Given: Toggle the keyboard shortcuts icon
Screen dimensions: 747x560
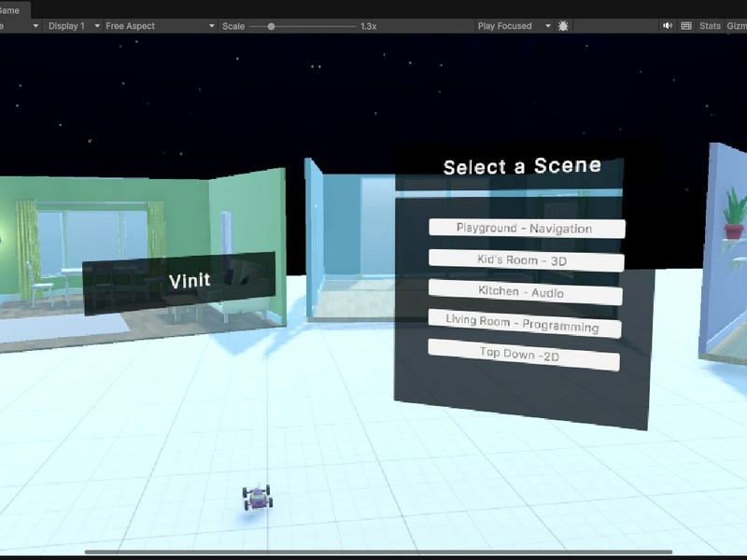Looking at the screenshot, I should pyautogui.click(x=686, y=26).
